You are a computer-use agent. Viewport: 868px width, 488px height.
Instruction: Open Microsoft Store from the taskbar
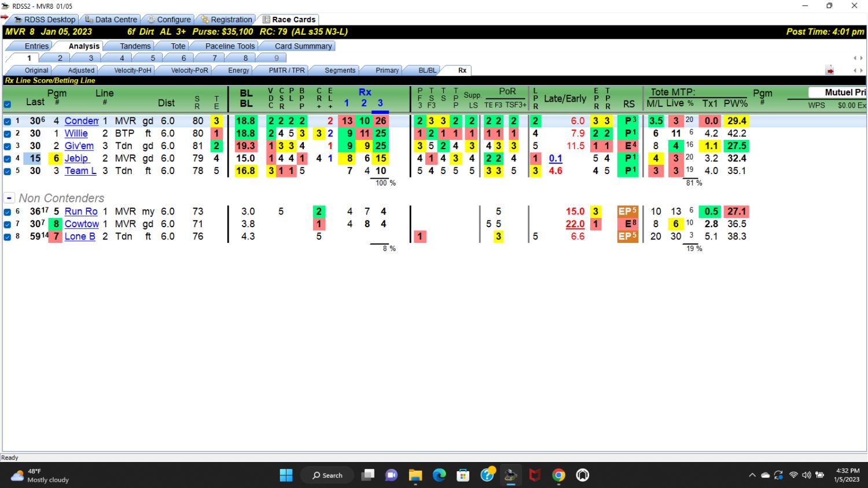(x=463, y=475)
